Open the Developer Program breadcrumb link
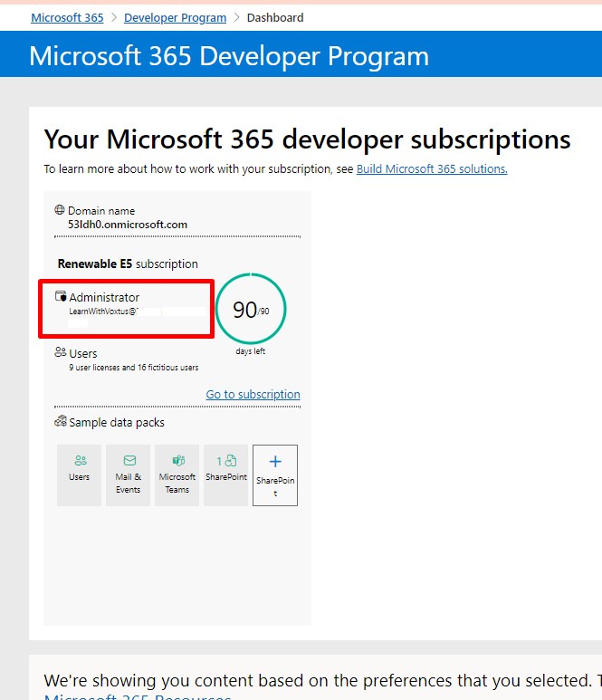 (175, 18)
